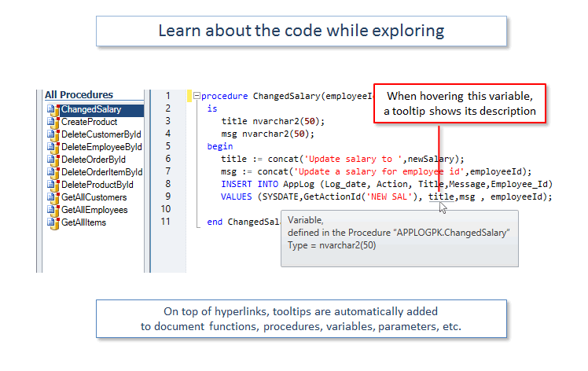
Task: Click the icon beside DeleteCustomerById
Action: pos(53,135)
